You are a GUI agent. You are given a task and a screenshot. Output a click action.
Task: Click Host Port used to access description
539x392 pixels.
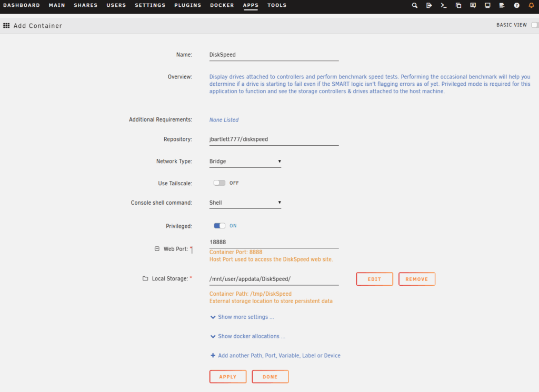coord(271,259)
